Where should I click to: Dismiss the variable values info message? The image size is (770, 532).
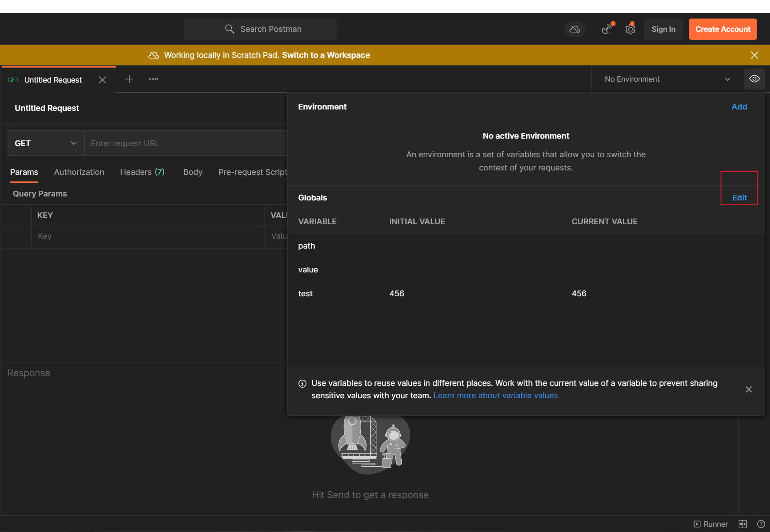749,389
